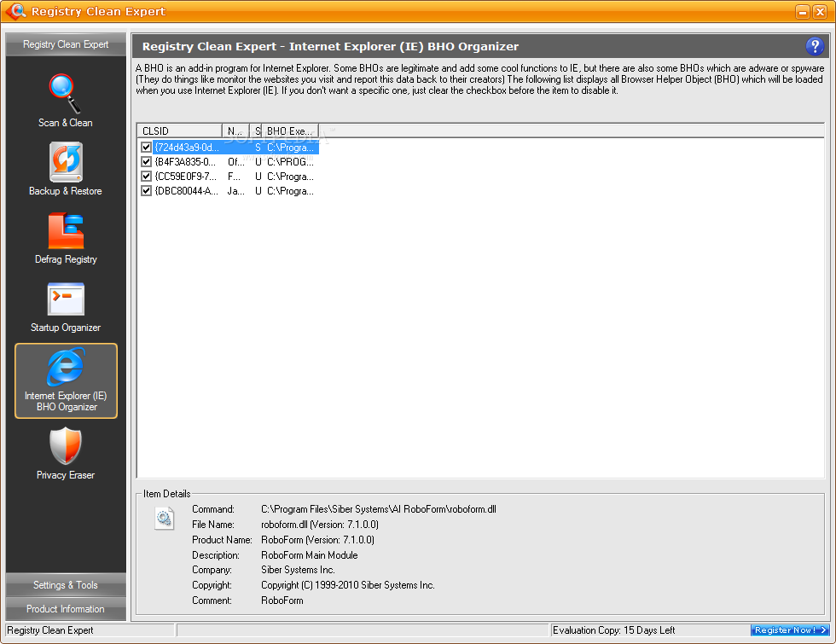
Task: Select the {CC59E0F9-7... list row
Action: (x=229, y=176)
